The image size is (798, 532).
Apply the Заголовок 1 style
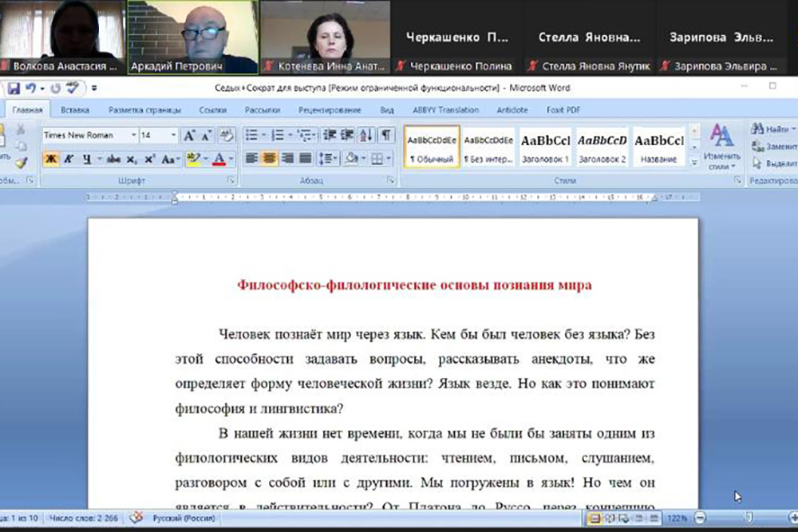point(545,147)
